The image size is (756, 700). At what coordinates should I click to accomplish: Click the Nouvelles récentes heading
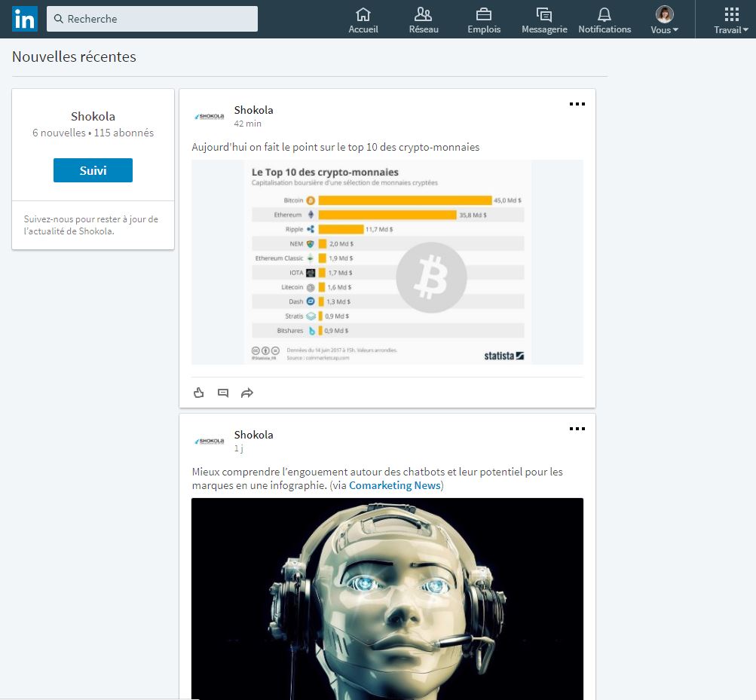73,57
